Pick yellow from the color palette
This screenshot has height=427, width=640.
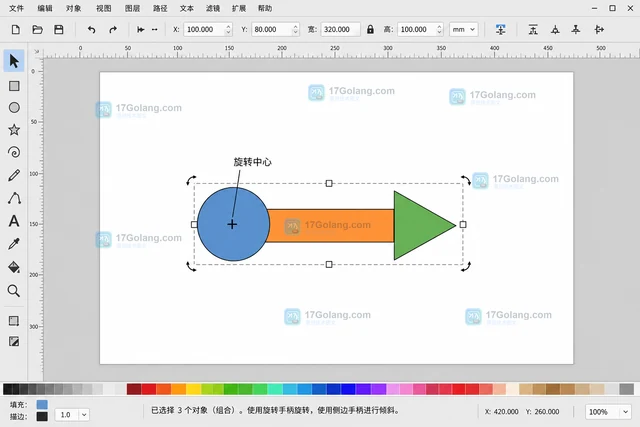tap(193, 389)
